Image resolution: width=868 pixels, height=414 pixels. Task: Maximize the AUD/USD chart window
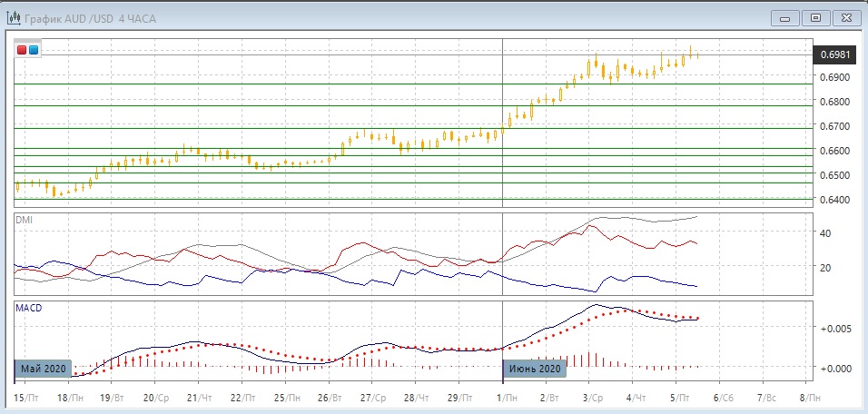[x=815, y=16]
